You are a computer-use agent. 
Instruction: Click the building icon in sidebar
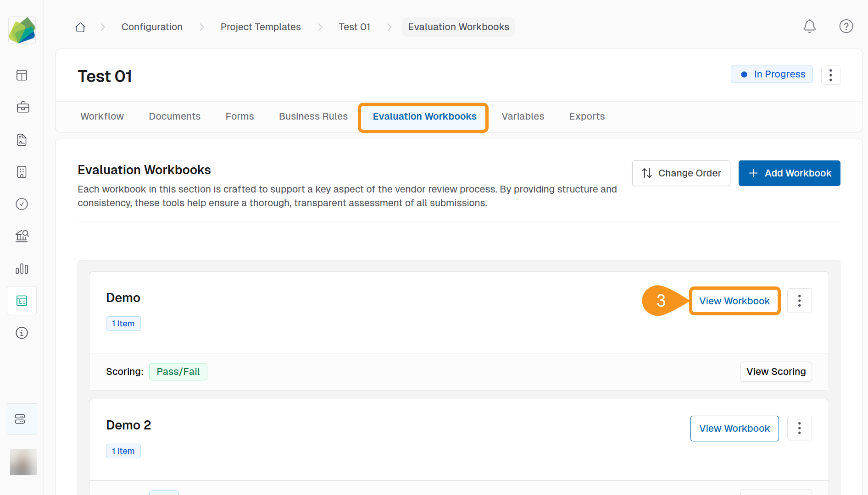tap(22, 172)
